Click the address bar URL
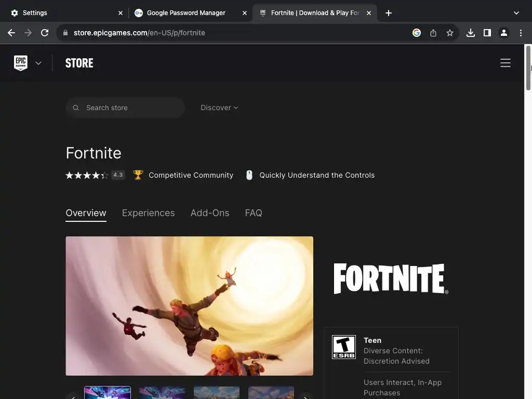This screenshot has width=532, height=399. coord(139,33)
